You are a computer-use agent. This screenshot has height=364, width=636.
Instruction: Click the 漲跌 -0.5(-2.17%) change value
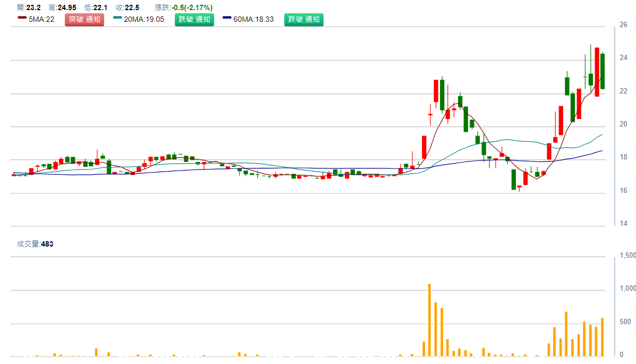[x=184, y=7]
